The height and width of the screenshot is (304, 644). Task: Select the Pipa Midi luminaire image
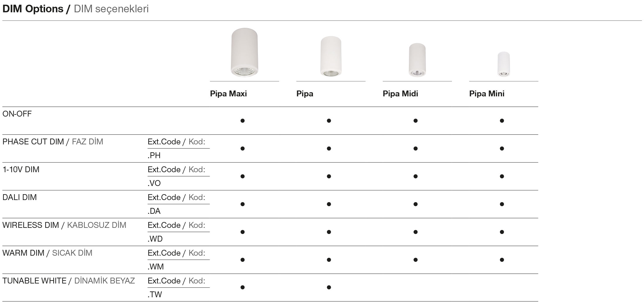417,60
